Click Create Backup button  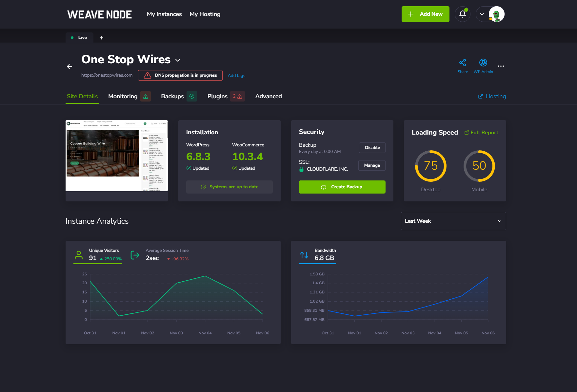point(342,187)
